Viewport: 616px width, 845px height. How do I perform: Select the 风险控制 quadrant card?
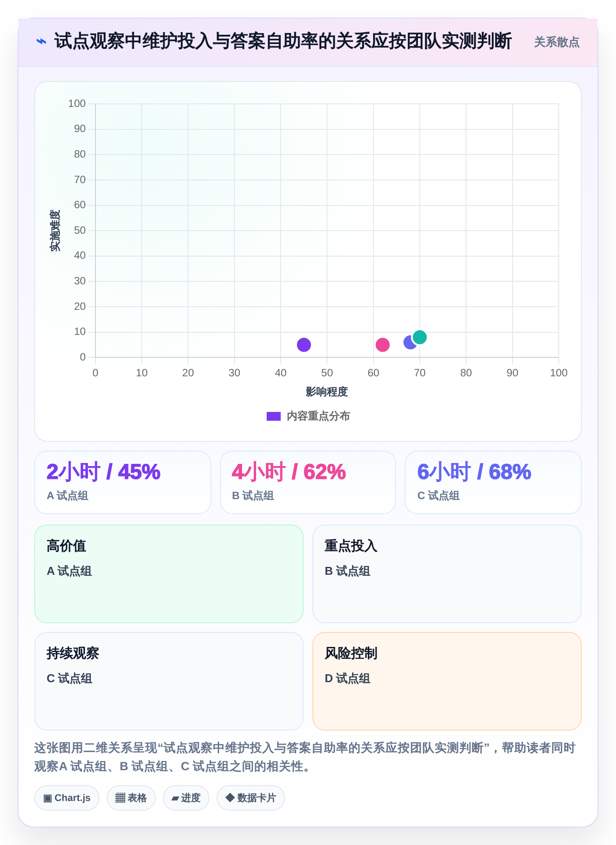(447, 681)
